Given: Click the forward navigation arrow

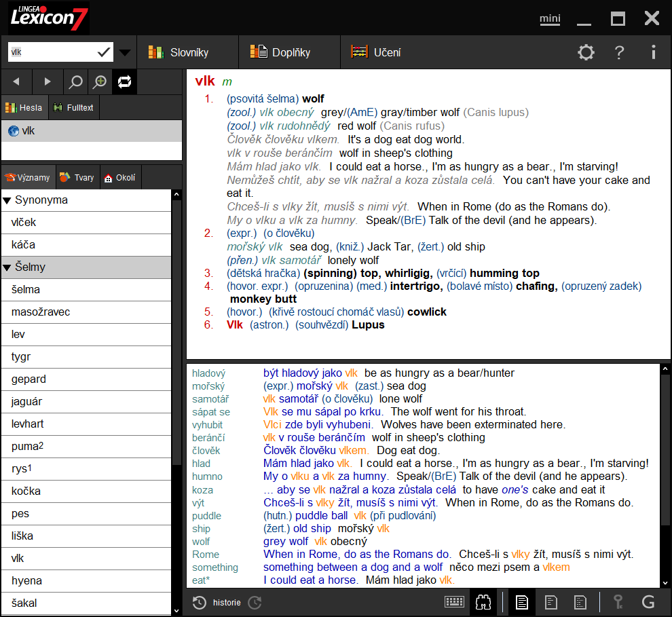Looking at the screenshot, I should coord(47,82).
